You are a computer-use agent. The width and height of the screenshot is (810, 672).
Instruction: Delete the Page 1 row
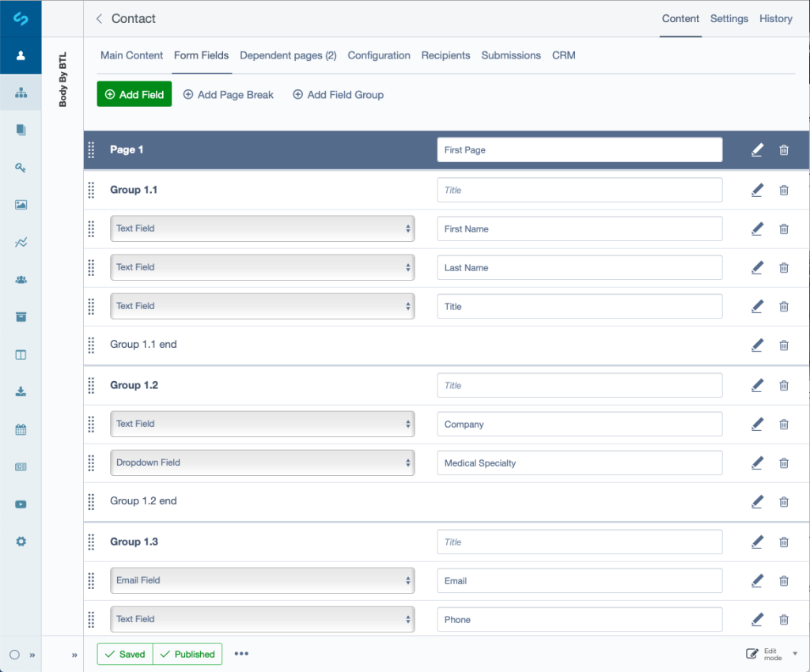(x=784, y=150)
